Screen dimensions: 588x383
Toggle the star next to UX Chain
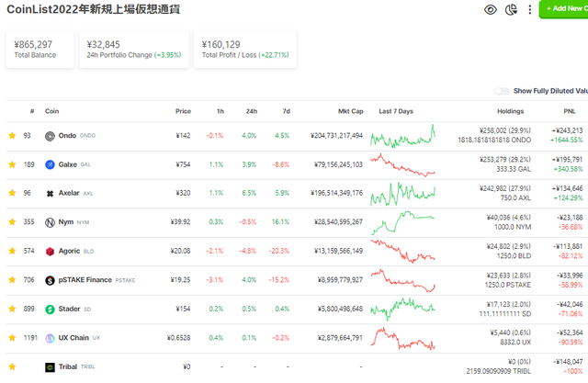coord(12,338)
